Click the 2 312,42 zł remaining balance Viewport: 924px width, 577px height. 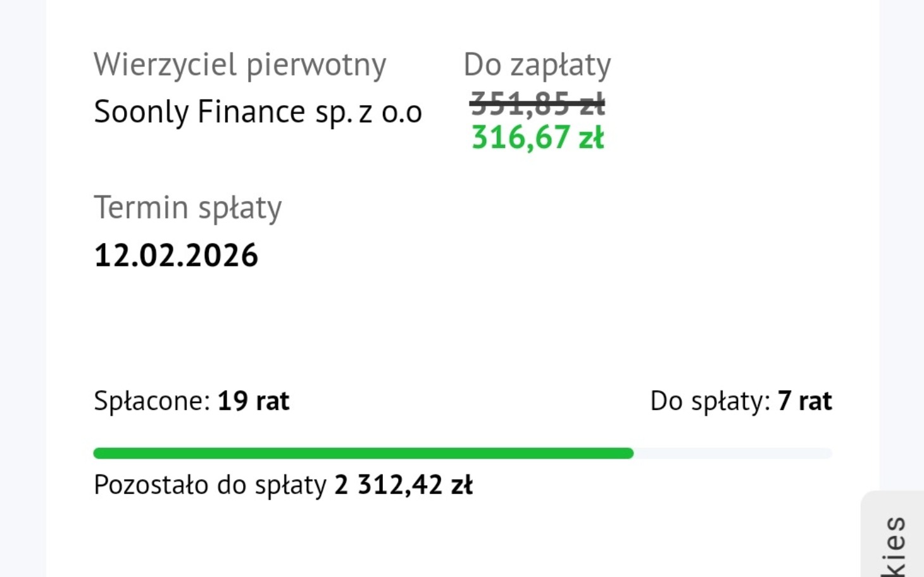click(403, 485)
